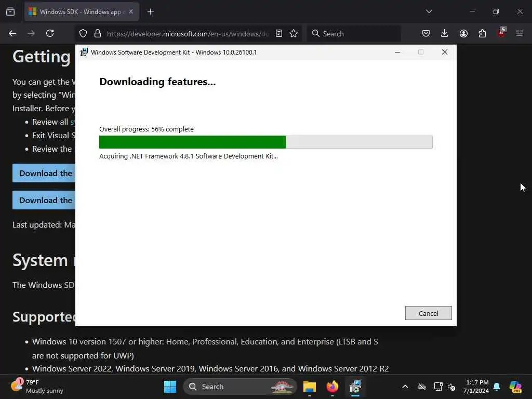Screen dimensions: 532x399
Task: Click the URL address field in Firefox
Action: (x=188, y=34)
